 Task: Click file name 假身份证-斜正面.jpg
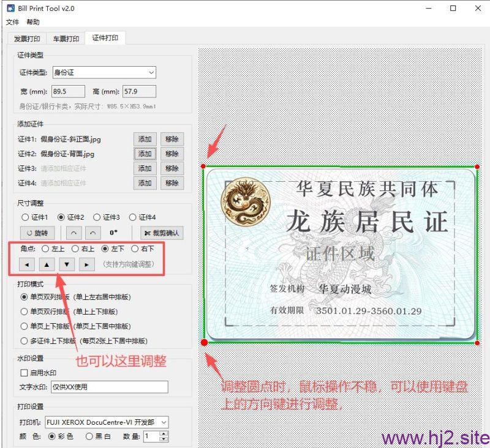pyautogui.click(x=71, y=140)
